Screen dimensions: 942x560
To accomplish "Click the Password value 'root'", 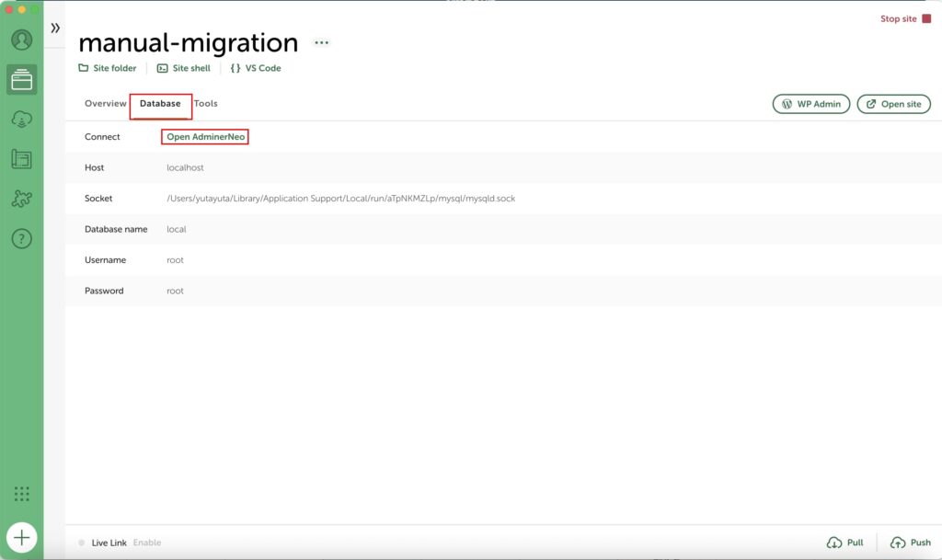I will click(x=175, y=291).
